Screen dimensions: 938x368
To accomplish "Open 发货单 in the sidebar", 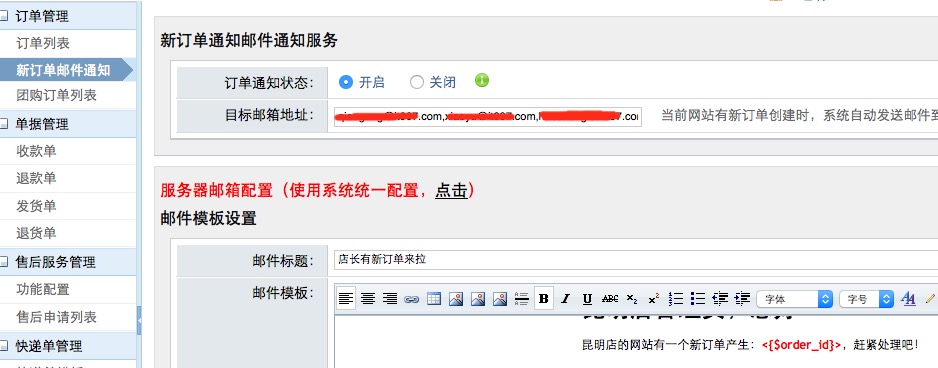I will coord(36,206).
